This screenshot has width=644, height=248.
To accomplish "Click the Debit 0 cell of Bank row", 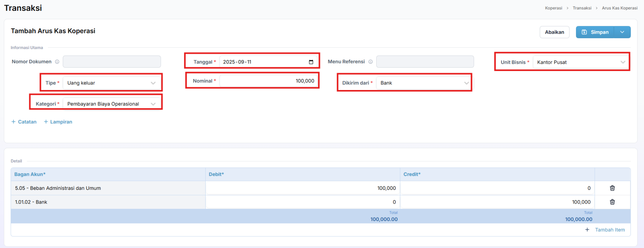I will tap(303, 202).
